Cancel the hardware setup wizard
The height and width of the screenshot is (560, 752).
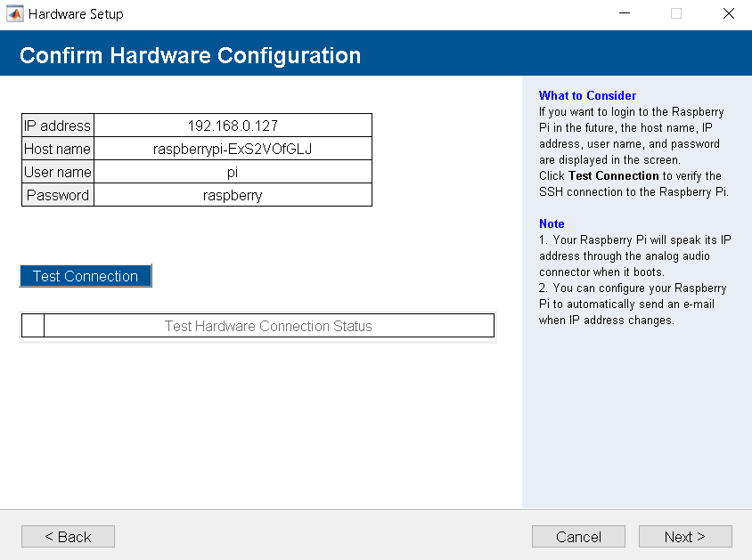pos(578,536)
